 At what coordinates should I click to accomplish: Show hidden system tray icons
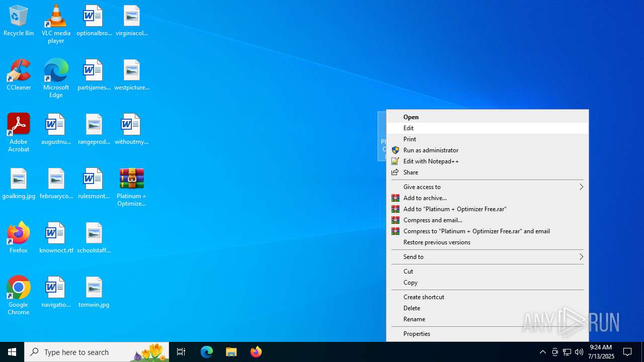click(542, 352)
